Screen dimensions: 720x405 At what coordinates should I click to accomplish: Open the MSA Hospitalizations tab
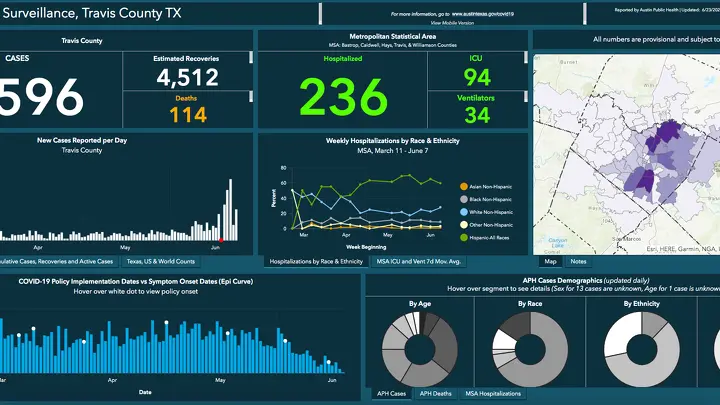point(493,394)
